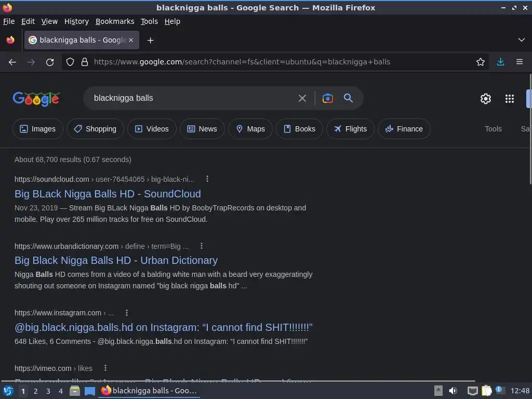
Task: Switch to News results
Action: tap(202, 129)
